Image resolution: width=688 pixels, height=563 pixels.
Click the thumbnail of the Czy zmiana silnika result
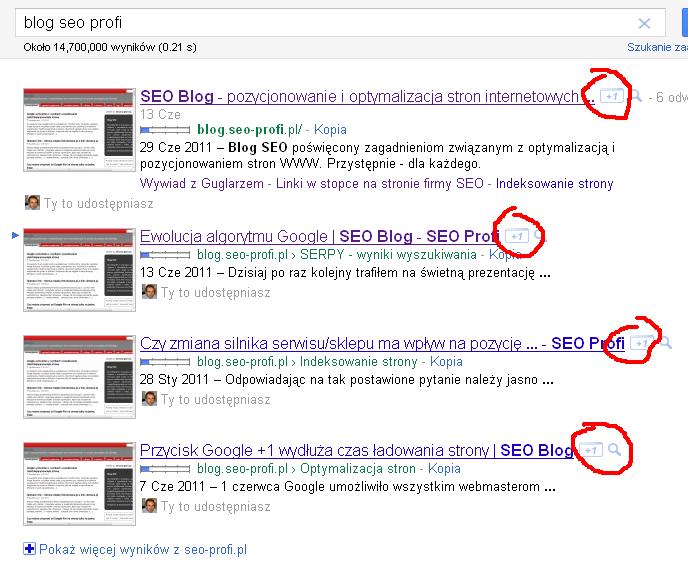pos(79,377)
